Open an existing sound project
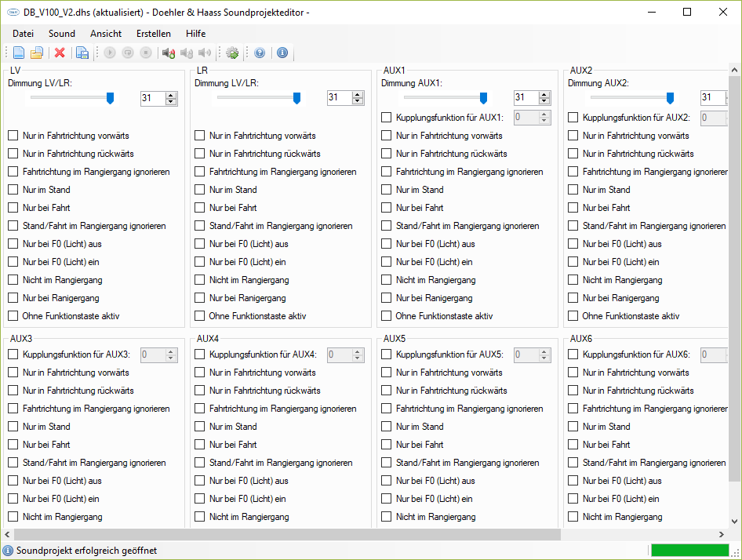Viewport: 742px width, 560px height. pos(37,53)
